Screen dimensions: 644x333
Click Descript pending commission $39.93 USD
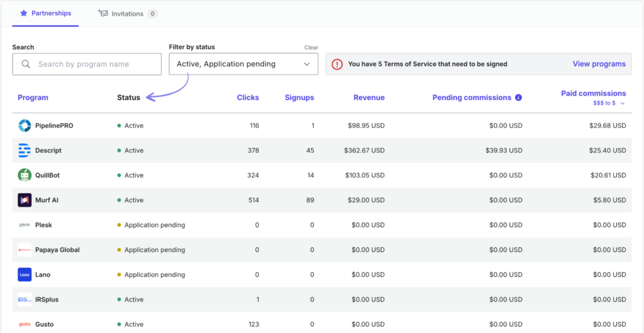click(504, 150)
